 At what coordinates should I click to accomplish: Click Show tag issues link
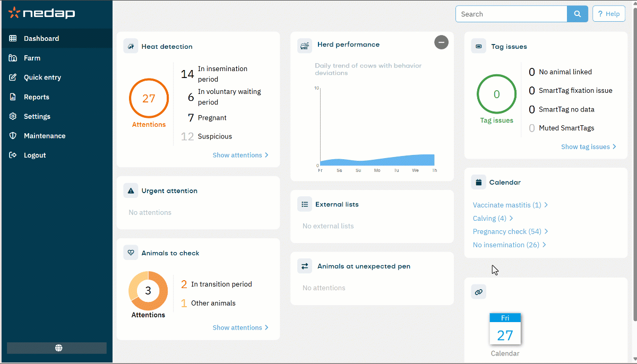click(589, 147)
